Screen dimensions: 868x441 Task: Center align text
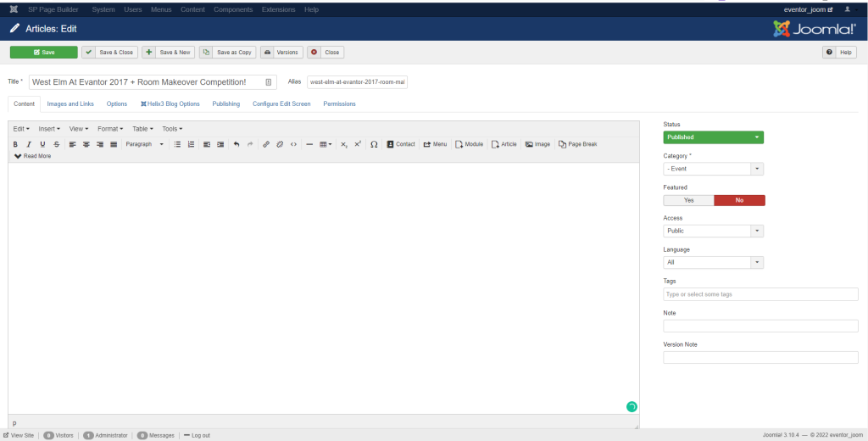point(86,144)
